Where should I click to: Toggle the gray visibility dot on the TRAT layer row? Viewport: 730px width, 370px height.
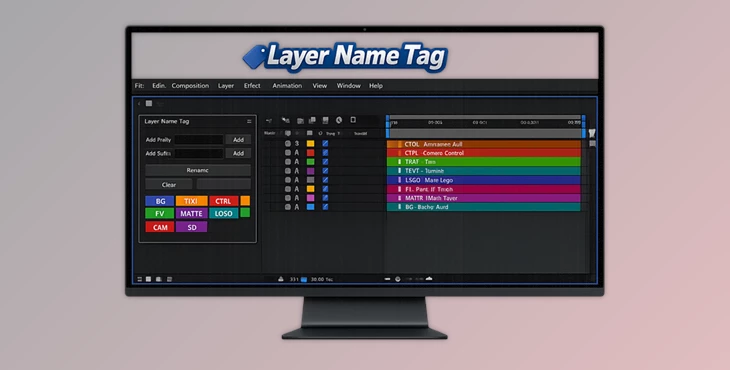[288, 162]
